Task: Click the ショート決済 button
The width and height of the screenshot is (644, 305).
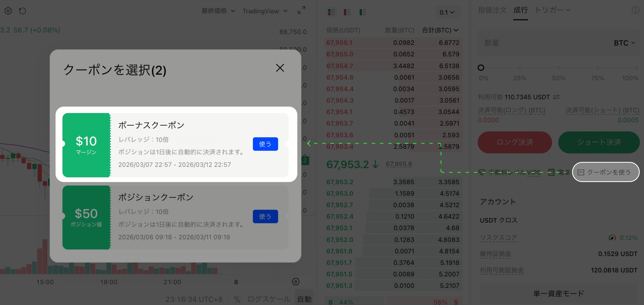Action: 599,142
